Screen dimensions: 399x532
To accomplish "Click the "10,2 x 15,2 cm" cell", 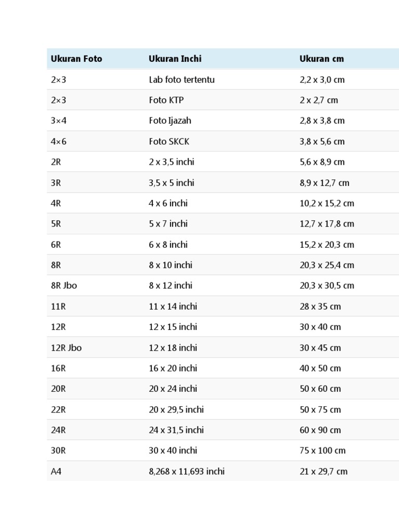I will click(x=327, y=203).
